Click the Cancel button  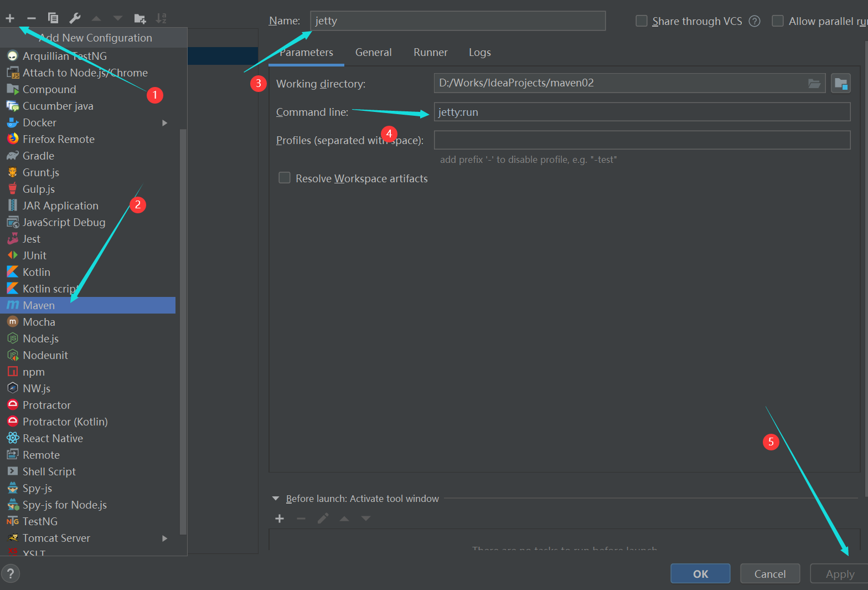(770, 574)
